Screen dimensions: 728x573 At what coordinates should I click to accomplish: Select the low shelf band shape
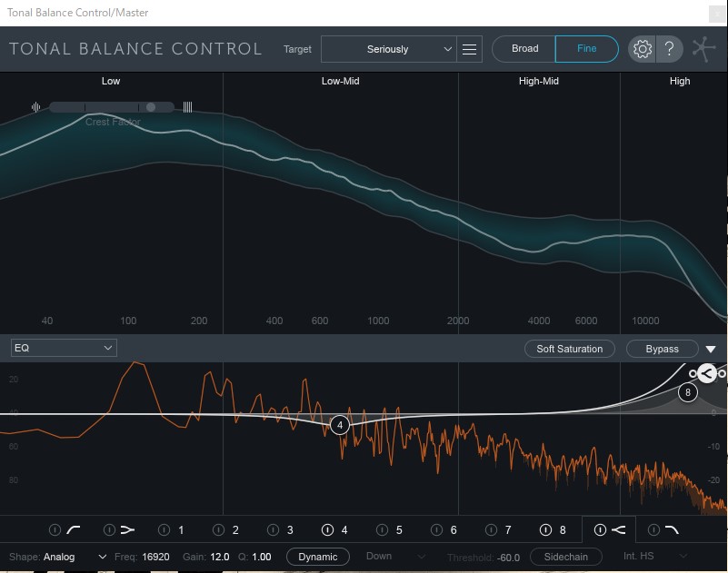click(x=127, y=529)
